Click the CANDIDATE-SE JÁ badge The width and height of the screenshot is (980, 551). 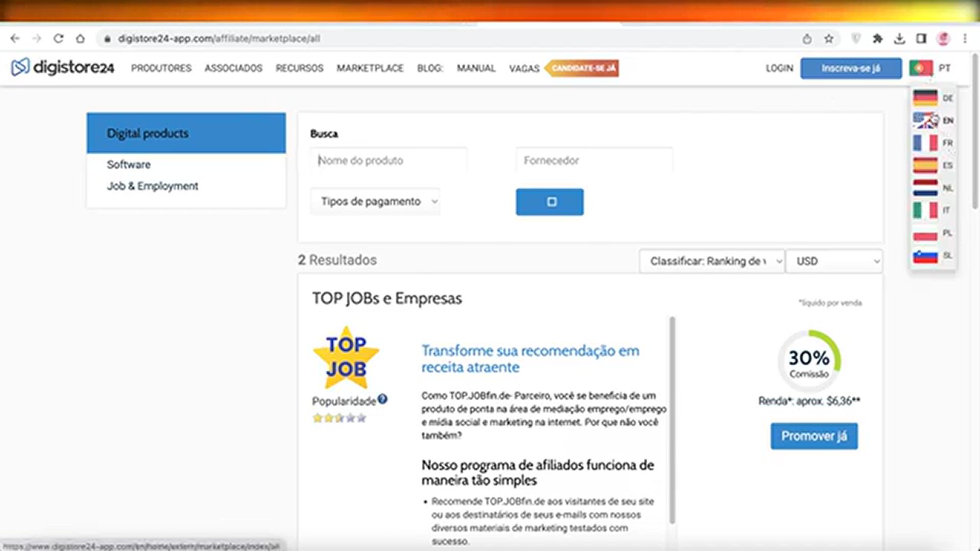pyautogui.click(x=582, y=68)
